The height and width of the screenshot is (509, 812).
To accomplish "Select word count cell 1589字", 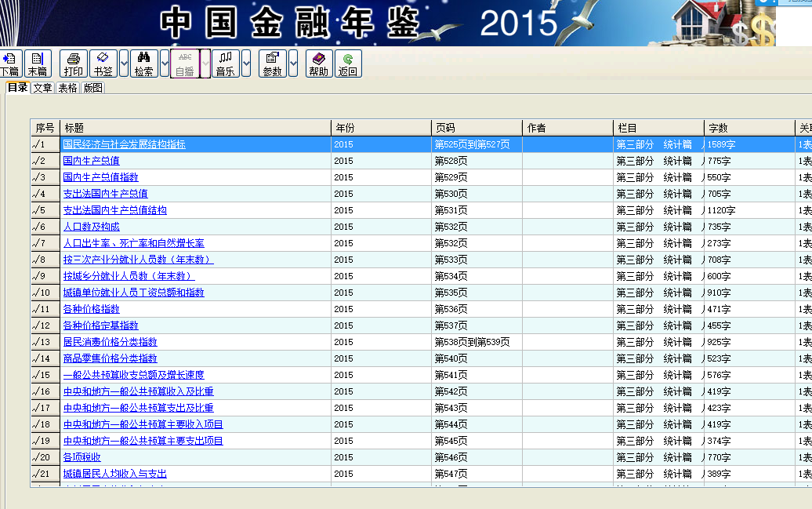I will (x=749, y=144).
